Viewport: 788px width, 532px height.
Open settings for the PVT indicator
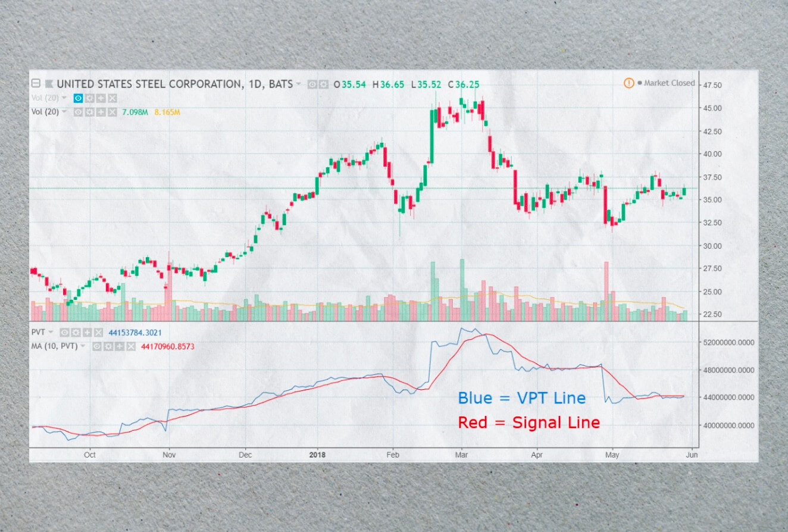[x=76, y=333]
